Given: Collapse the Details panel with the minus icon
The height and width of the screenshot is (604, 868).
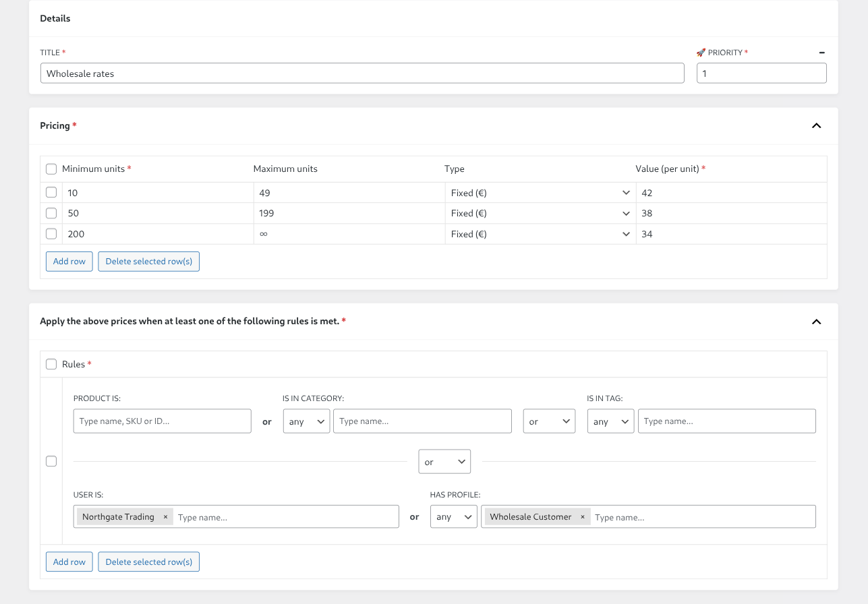Looking at the screenshot, I should coord(821,53).
